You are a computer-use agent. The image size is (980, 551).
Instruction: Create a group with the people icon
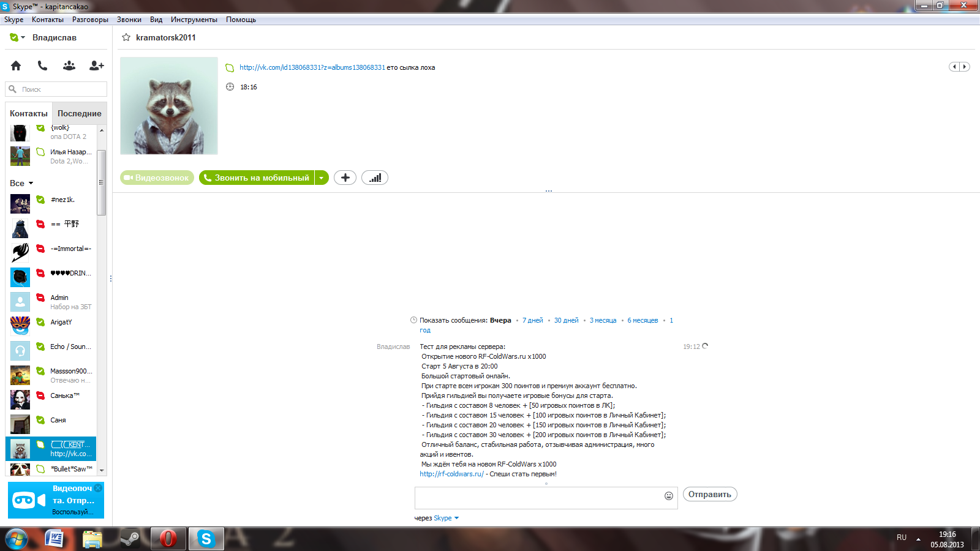click(x=69, y=66)
